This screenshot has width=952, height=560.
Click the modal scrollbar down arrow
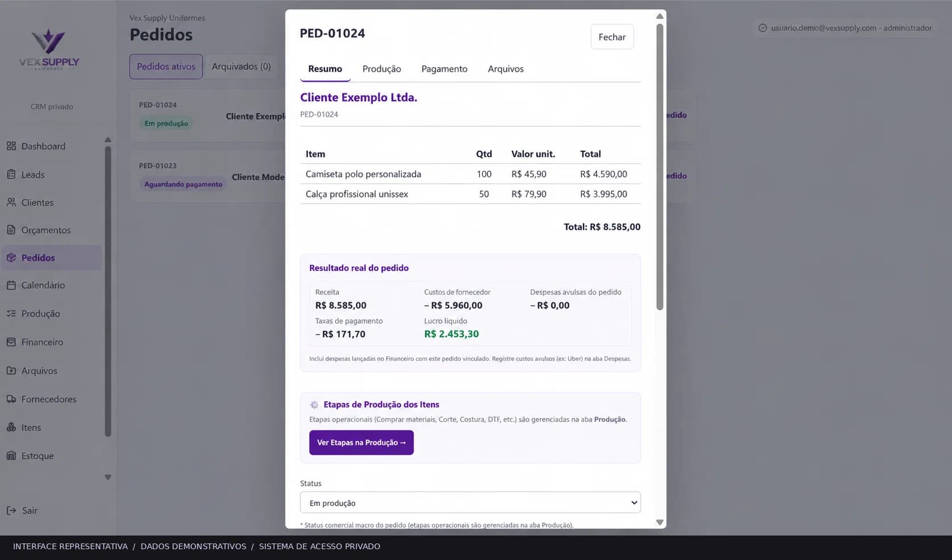click(x=660, y=522)
